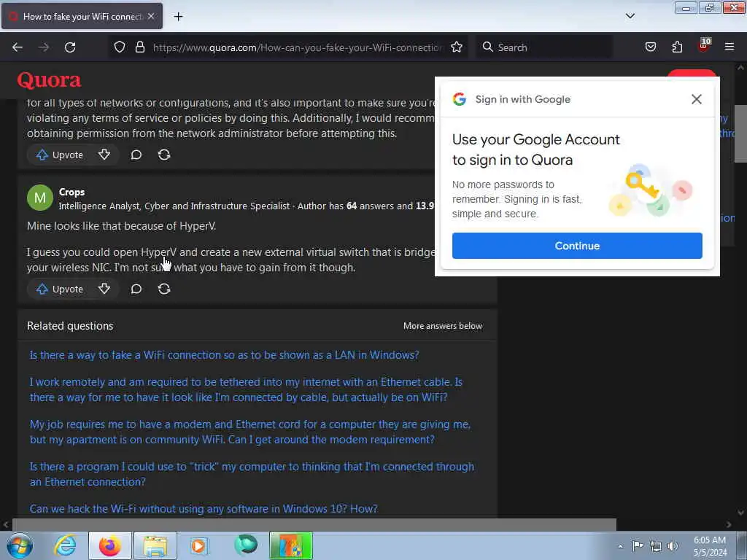Share the network administrator answer
The width and height of the screenshot is (747, 560).
[x=164, y=155]
